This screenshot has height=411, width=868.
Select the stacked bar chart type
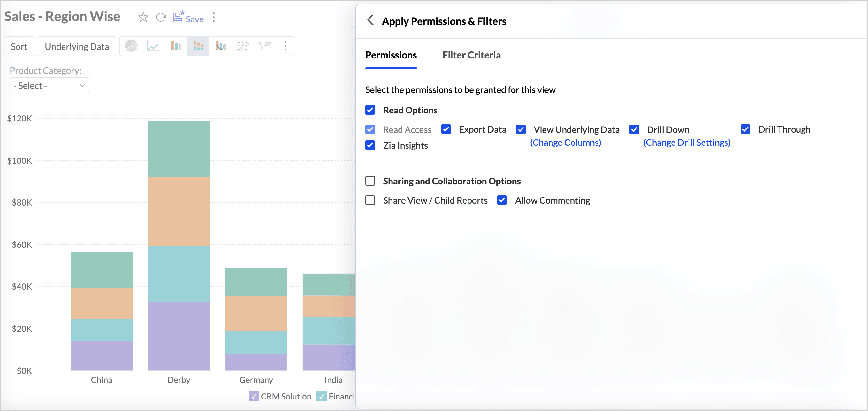(198, 46)
